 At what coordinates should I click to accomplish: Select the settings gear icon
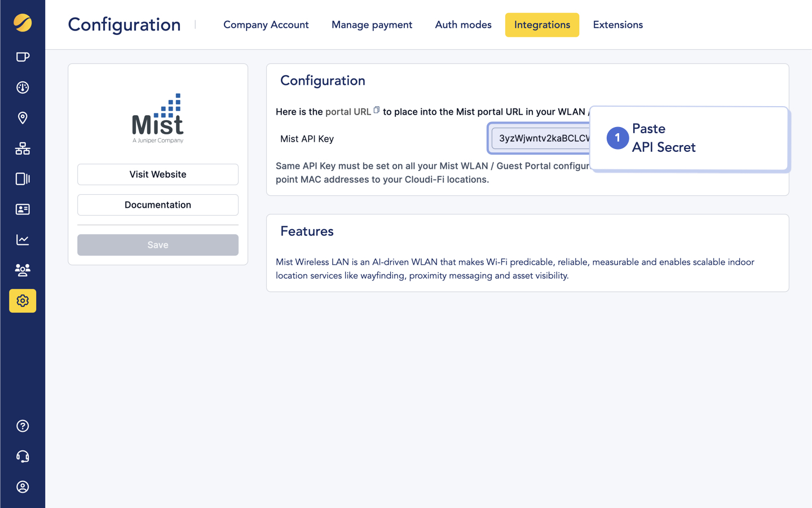tap(23, 301)
